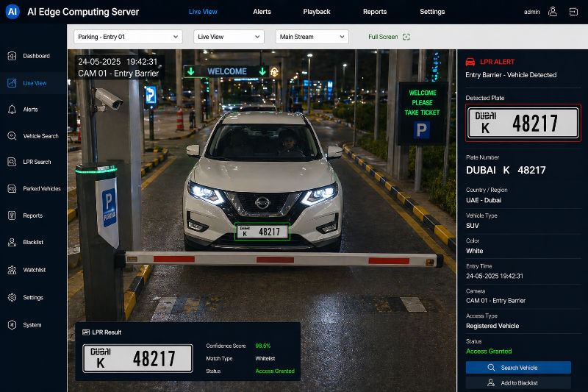Image resolution: width=588 pixels, height=392 pixels.
Task: Open the admin user profile icon
Action: click(553, 12)
